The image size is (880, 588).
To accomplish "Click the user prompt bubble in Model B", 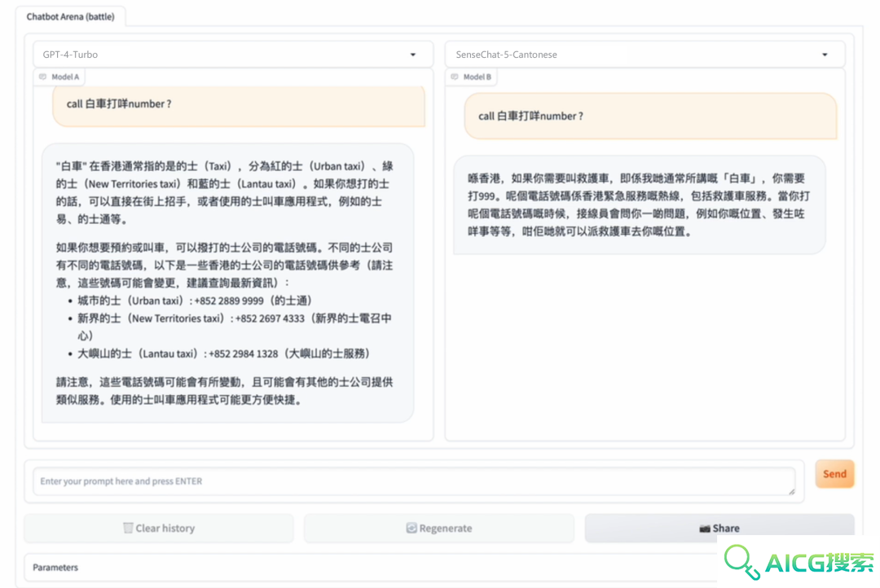I will click(x=650, y=116).
